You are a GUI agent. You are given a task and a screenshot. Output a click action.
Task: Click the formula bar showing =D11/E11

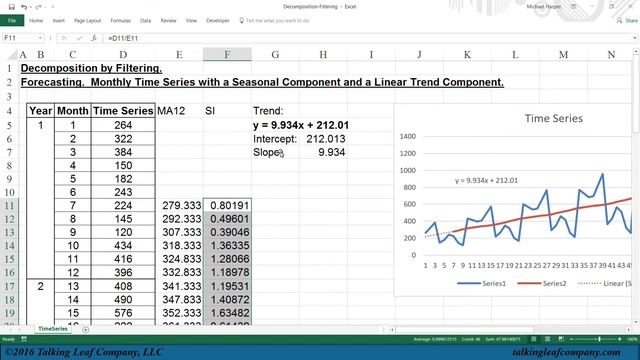click(x=367, y=38)
